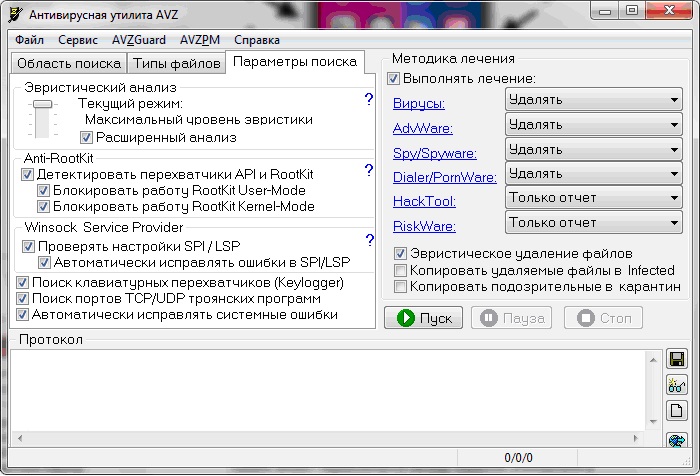Toggle Поиск клавиатурных перехватчиков (Keylogger)
The height and width of the screenshot is (476, 700).
(22, 283)
